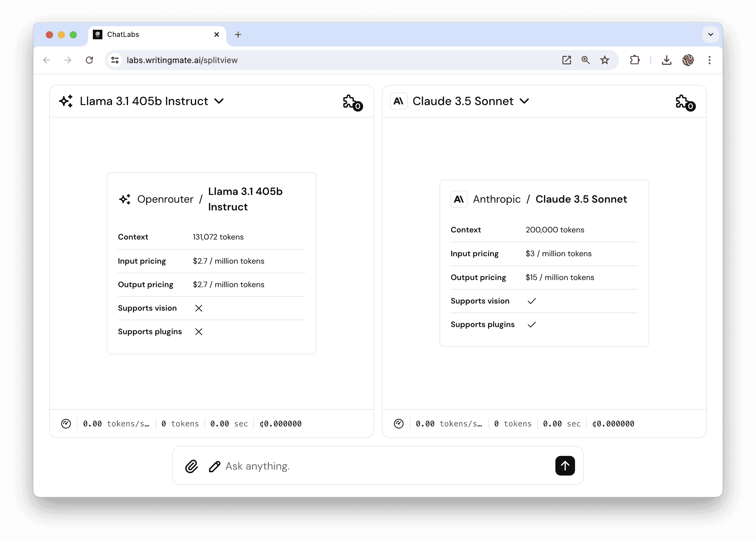Viewport: 756px width, 541px height.
Task: Click the X mark beside Llama Supports plugins
Action: 199,332
